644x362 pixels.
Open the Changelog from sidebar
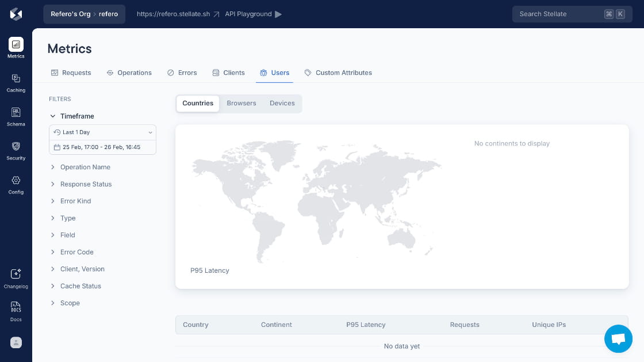point(16,279)
